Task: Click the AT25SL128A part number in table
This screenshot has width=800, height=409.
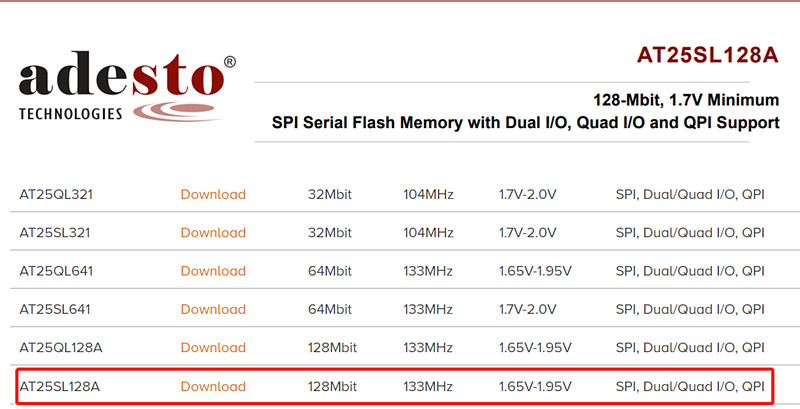Action: click(60, 387)
